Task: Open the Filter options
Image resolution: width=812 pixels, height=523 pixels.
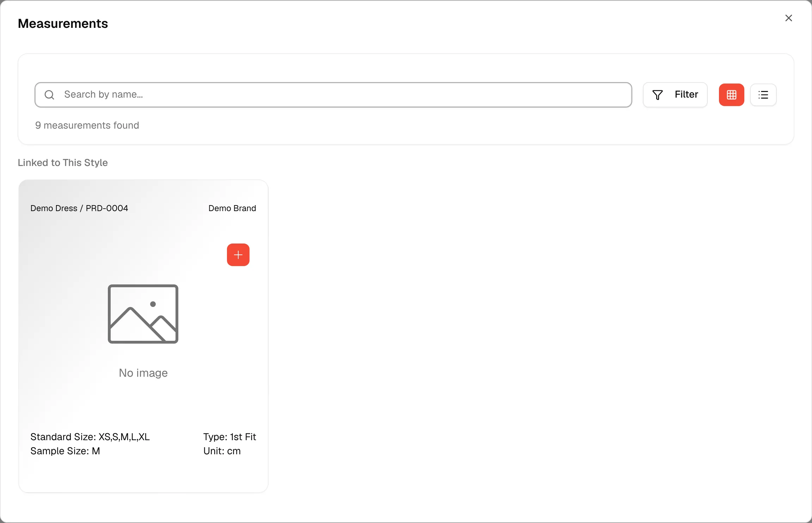Action: coord(675,95)
